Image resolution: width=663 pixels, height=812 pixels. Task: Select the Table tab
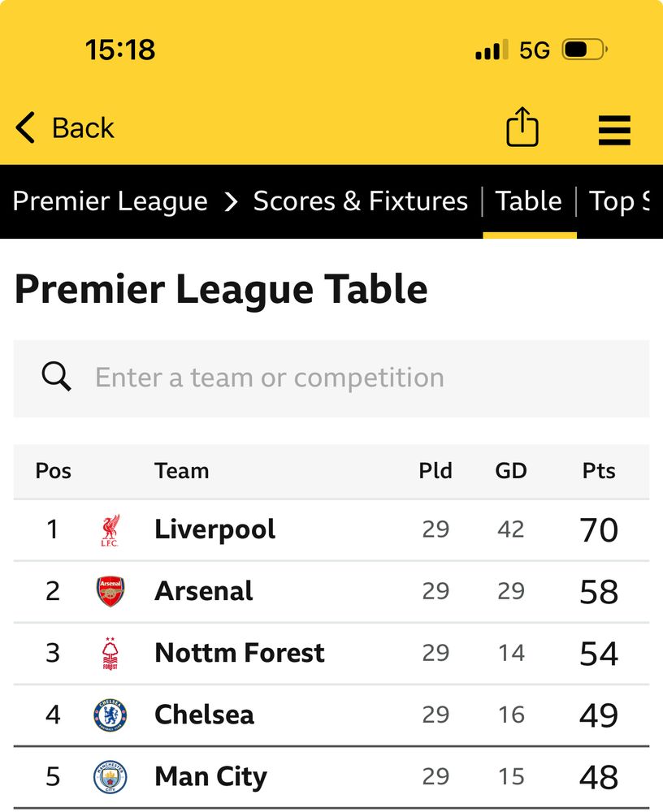528,201
